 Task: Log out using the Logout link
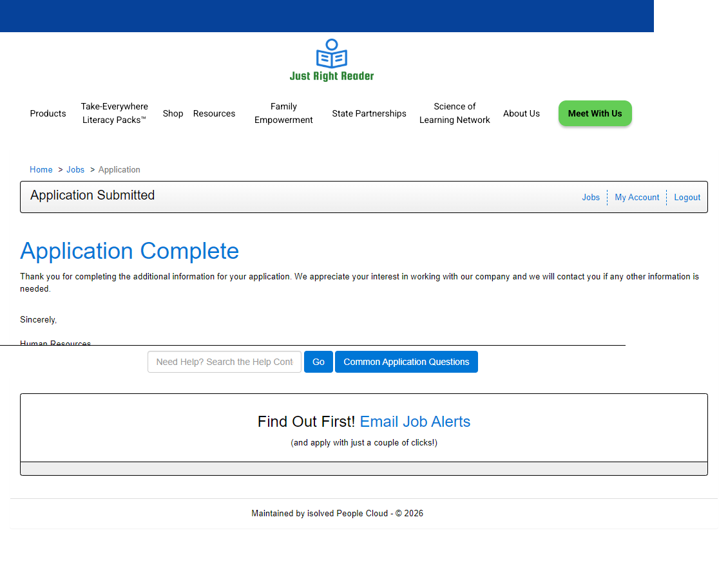tap(687, 198)
